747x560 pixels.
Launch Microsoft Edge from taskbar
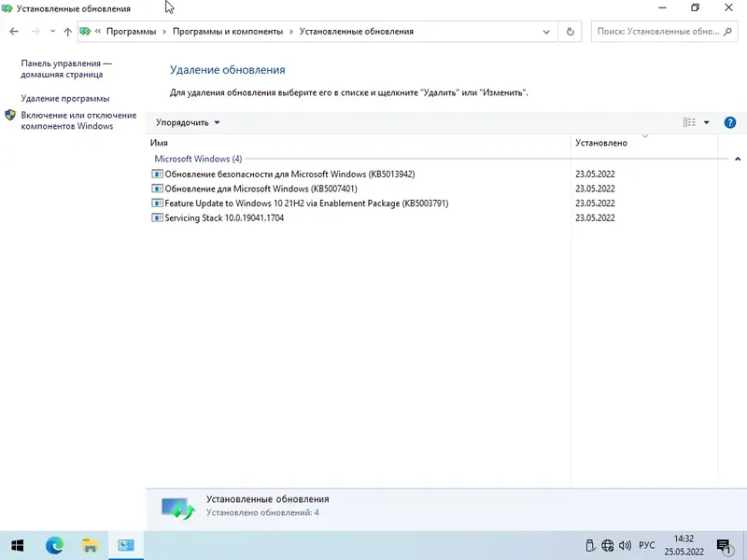tap(54, 546)
